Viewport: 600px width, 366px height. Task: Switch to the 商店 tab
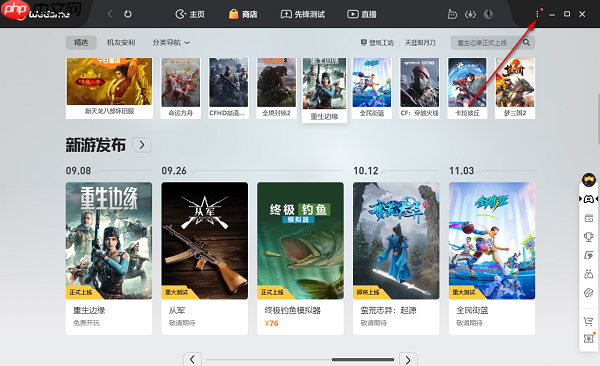[243, 14]
